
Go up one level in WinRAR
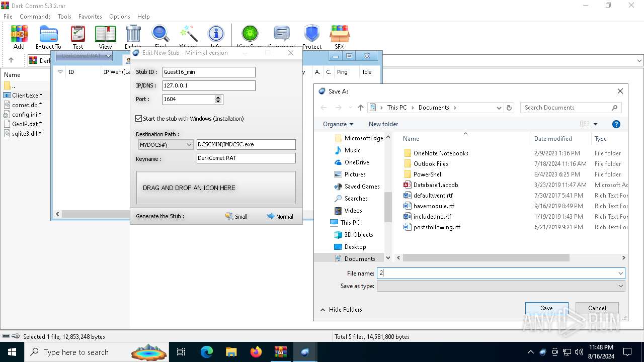click(11, 60)
